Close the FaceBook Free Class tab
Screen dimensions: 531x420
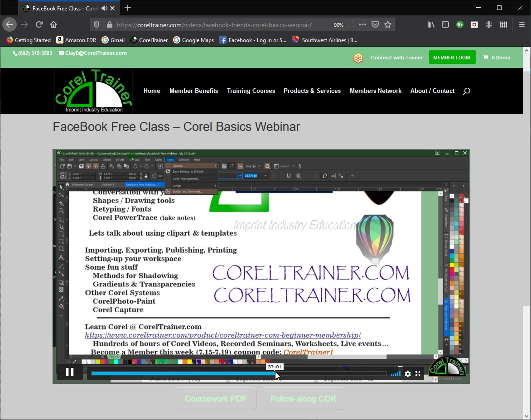(112, 8)
